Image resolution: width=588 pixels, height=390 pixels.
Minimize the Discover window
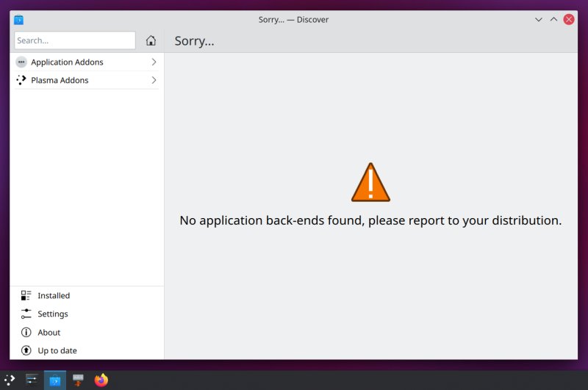539,20
